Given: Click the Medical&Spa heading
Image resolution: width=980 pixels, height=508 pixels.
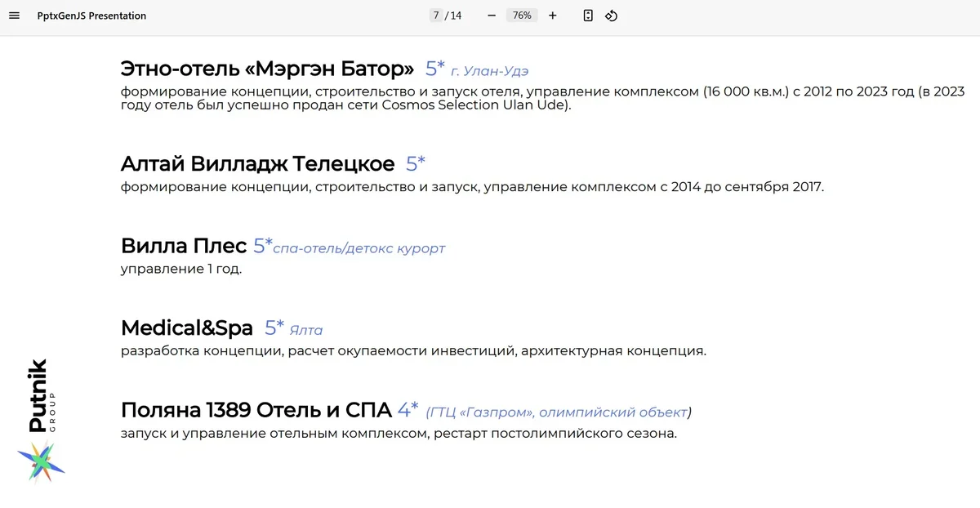Looking at the screenshot, I should (187, 328).
